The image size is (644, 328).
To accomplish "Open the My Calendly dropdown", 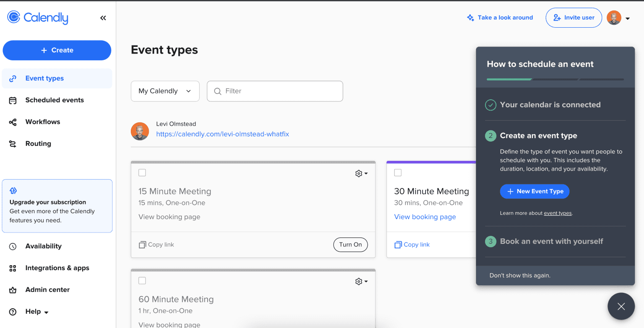I will coord(165,91).
